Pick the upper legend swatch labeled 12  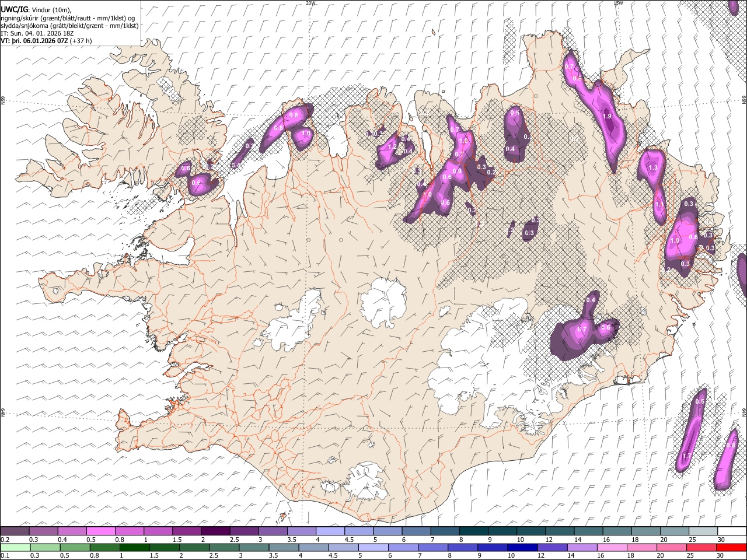click(x=560, y=531)
